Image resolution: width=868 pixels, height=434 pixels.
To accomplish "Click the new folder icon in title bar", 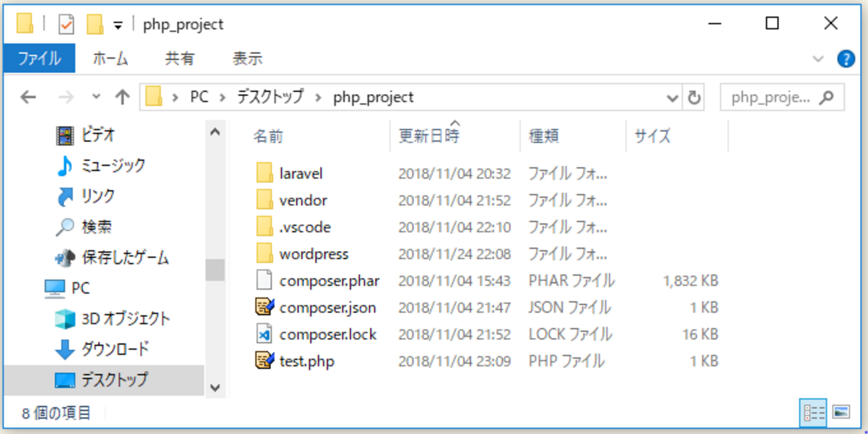I will (x=95, y=25).
